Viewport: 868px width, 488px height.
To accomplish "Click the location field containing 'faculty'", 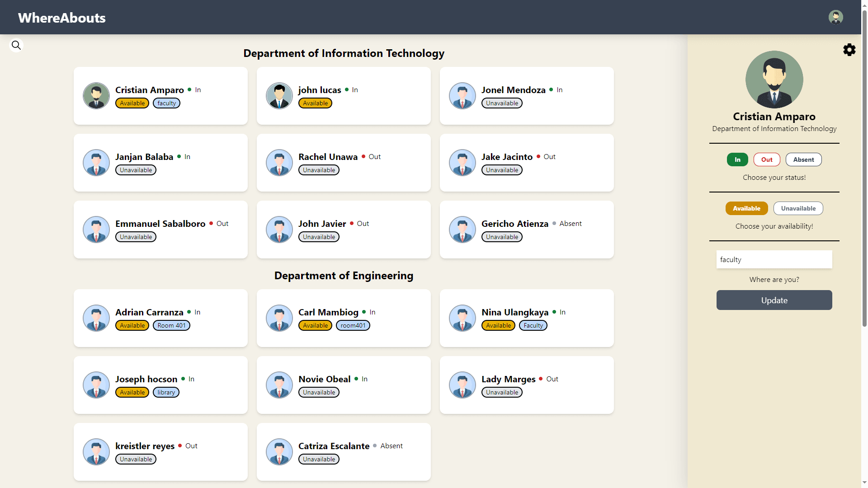I will click(774, 259).
